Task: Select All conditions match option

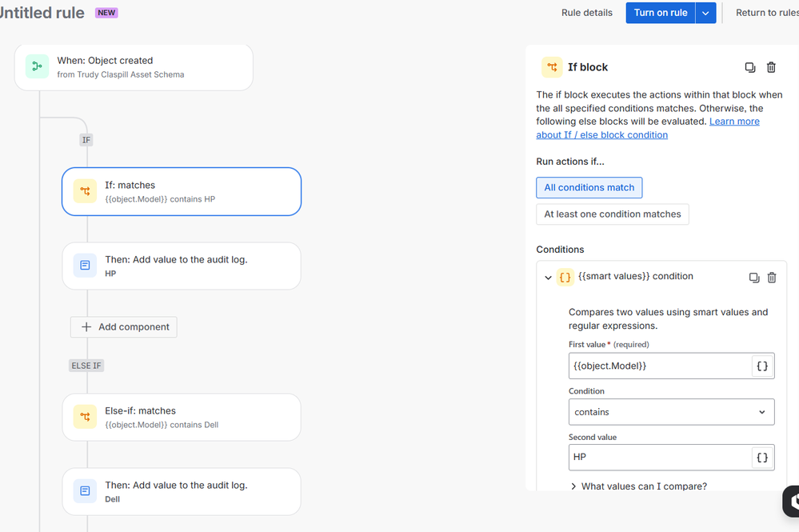Action: 589,188
